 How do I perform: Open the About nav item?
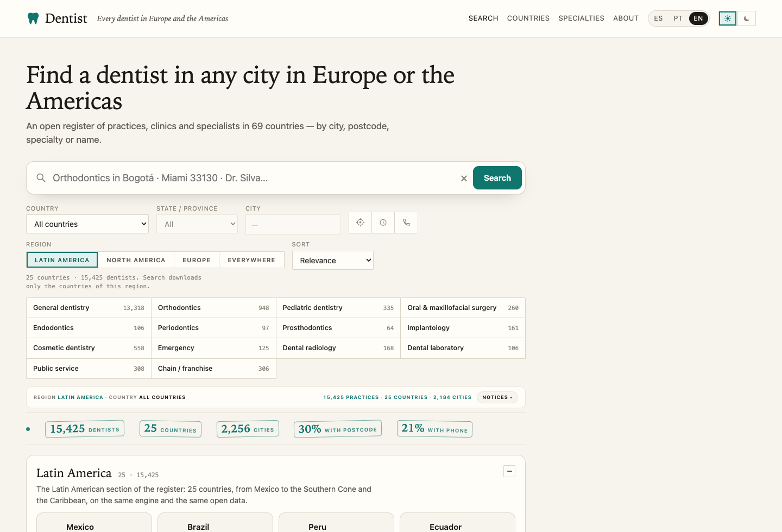[x=626, y=18]
